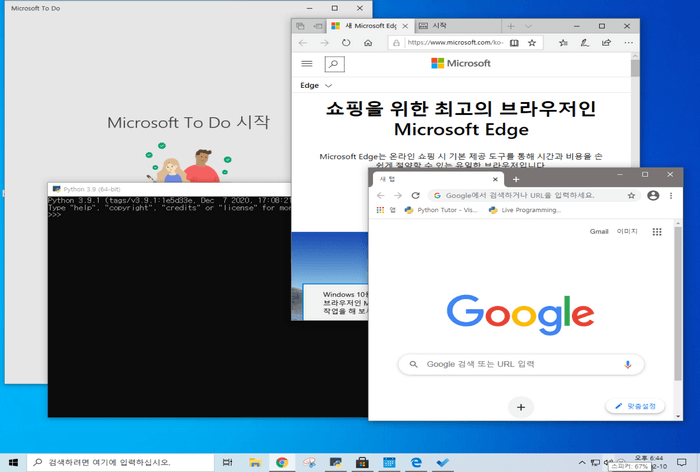Go forward in Chrome

[398, 196]
